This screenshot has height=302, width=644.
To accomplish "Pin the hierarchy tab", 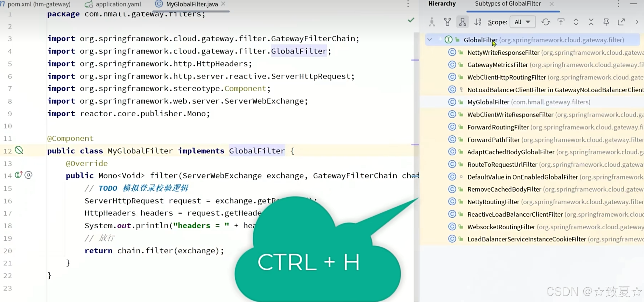I will (x=606, y=22).
